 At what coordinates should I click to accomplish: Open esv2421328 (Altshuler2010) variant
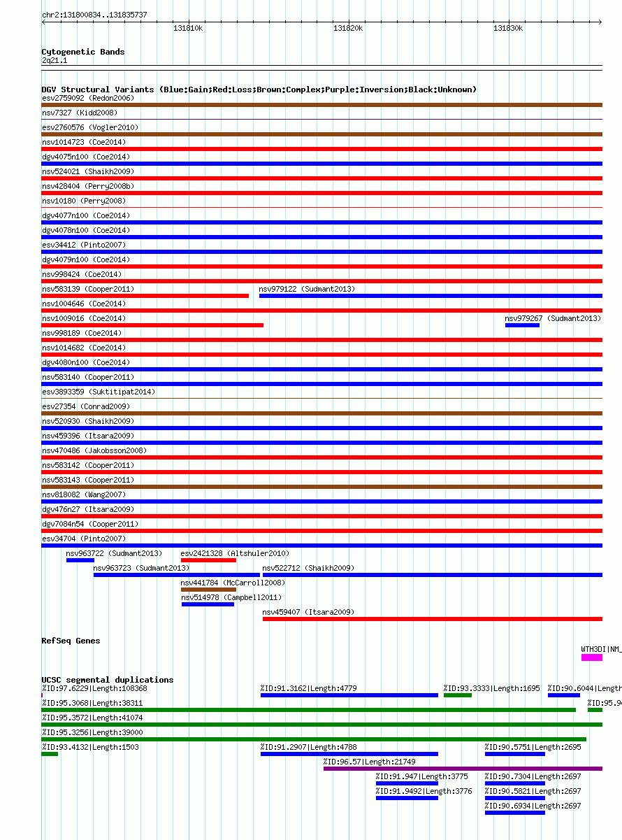point(208,560)
